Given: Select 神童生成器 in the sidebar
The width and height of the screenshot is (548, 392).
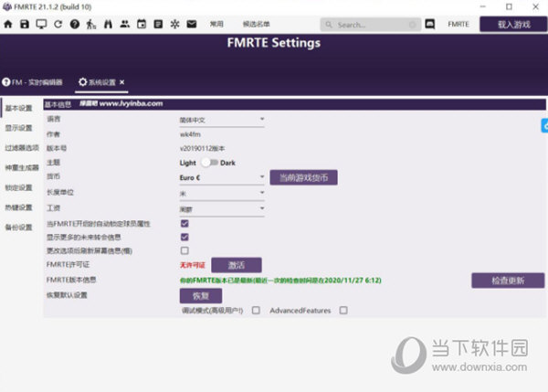Looking at the screenshot, I should pos(22,168).
